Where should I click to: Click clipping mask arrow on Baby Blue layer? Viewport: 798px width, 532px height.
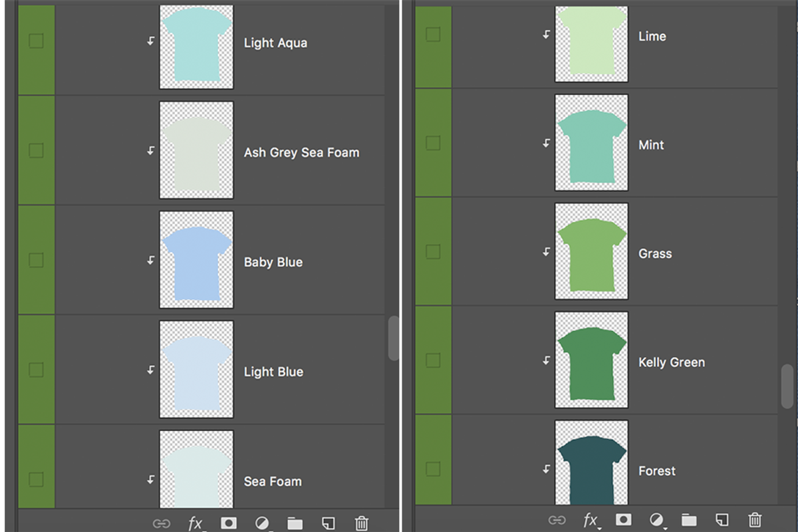click(x=151, y=261)
